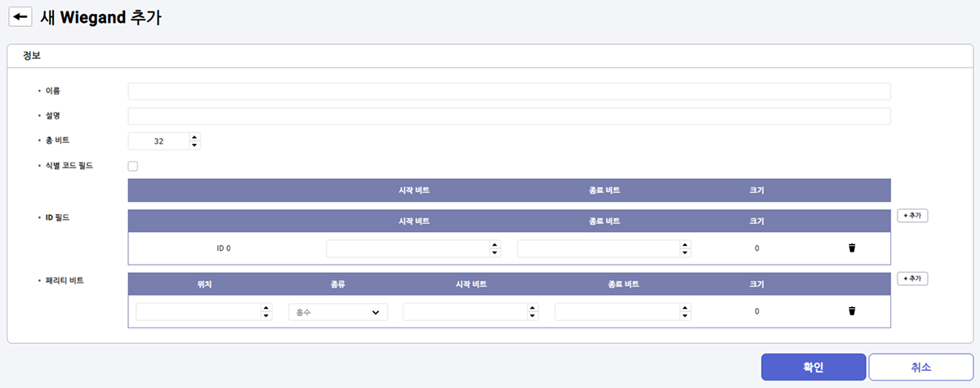Screen dimensions: 980x388
Task: Increase parity start bit value
Action: coord(532,307)
